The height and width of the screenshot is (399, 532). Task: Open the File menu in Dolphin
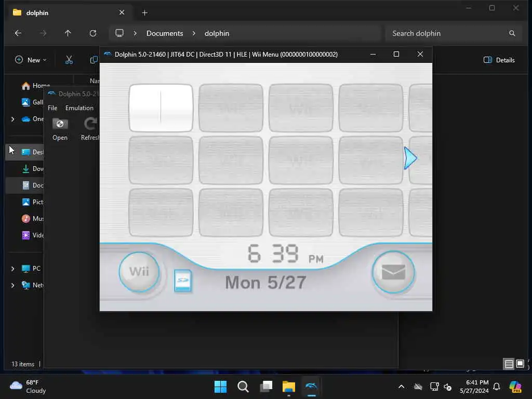tap(52, 108)
